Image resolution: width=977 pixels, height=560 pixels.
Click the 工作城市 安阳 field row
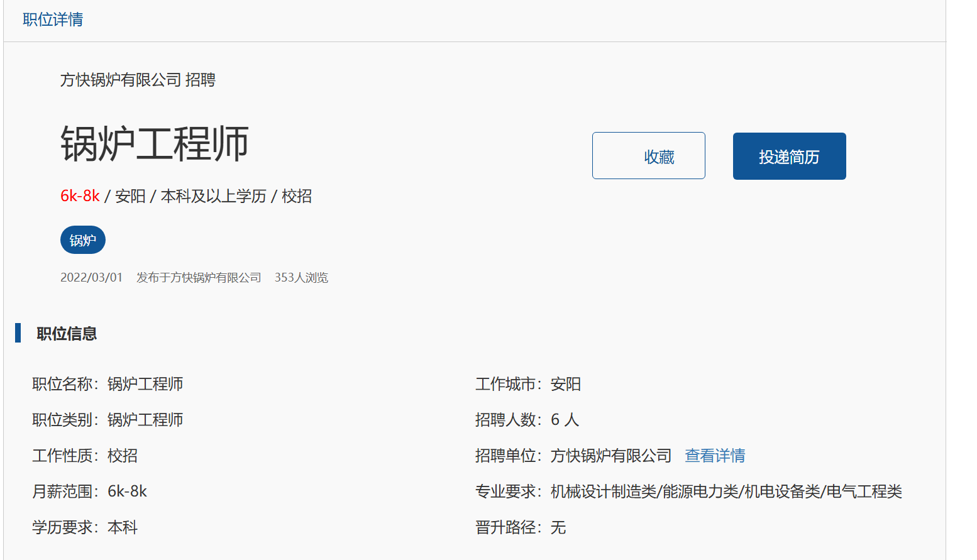pyautogui.click(x=527, y=384)
